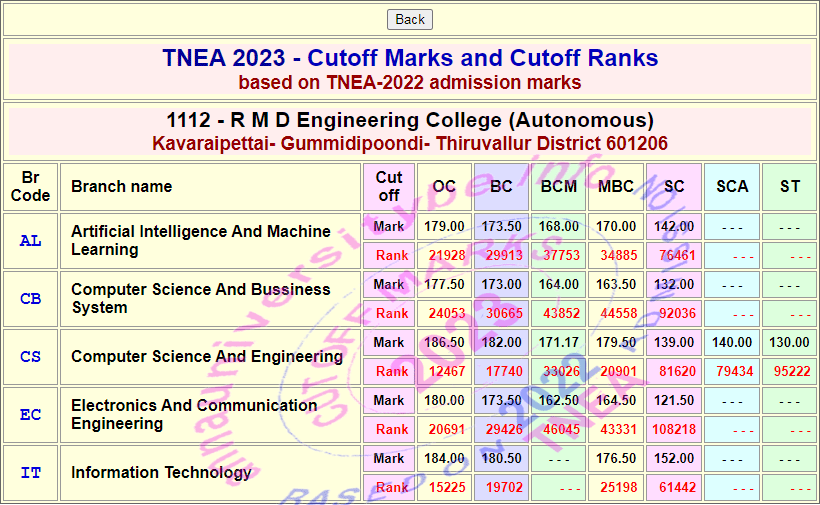The width and height of the screenshot is (820, 505).
Task: Select AL BCM mark 168.00
Action: (559, 226)
